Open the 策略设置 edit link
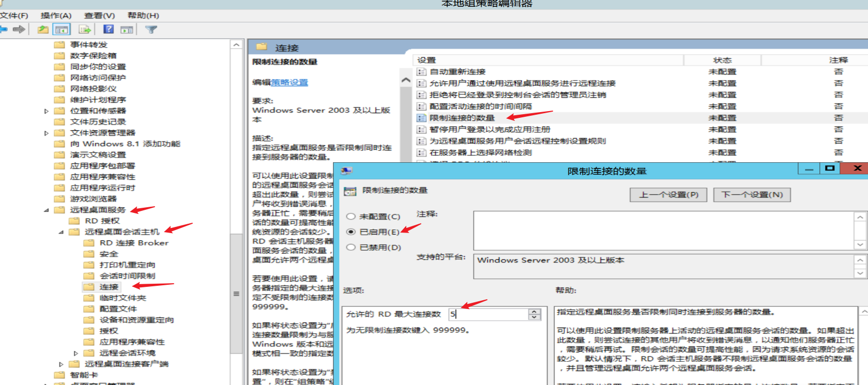The width and height of the screenshot is (868, 385). [290, 82]
